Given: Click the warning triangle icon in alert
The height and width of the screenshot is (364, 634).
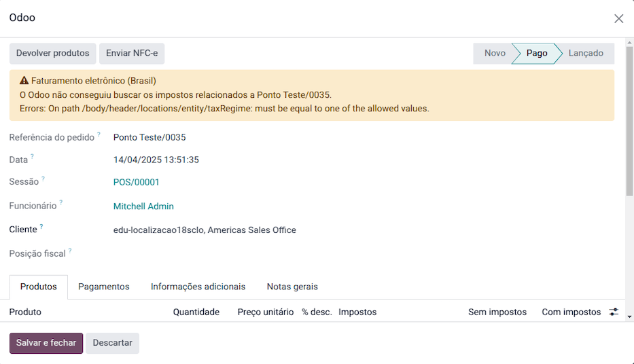Looking at the screenshot, I should point(24,81).
